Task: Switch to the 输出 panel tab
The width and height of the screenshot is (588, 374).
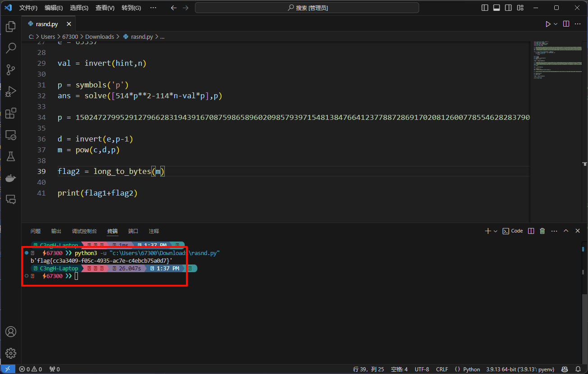Action: 56,231
